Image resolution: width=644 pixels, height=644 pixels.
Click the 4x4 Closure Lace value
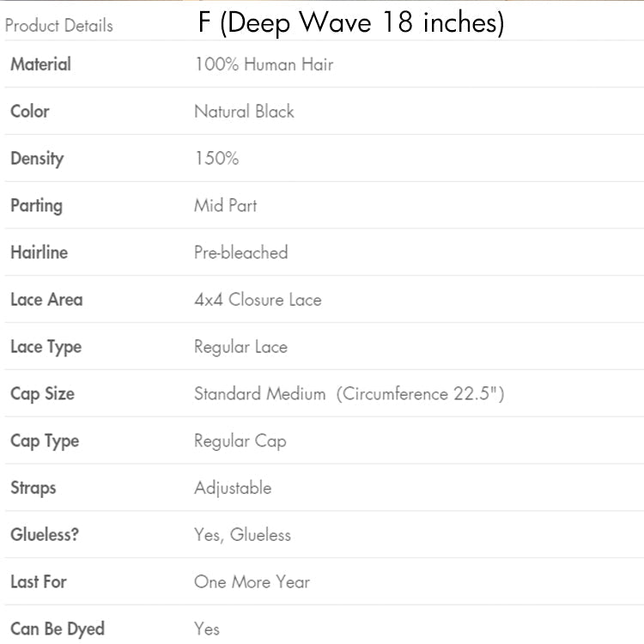point(258,300)
